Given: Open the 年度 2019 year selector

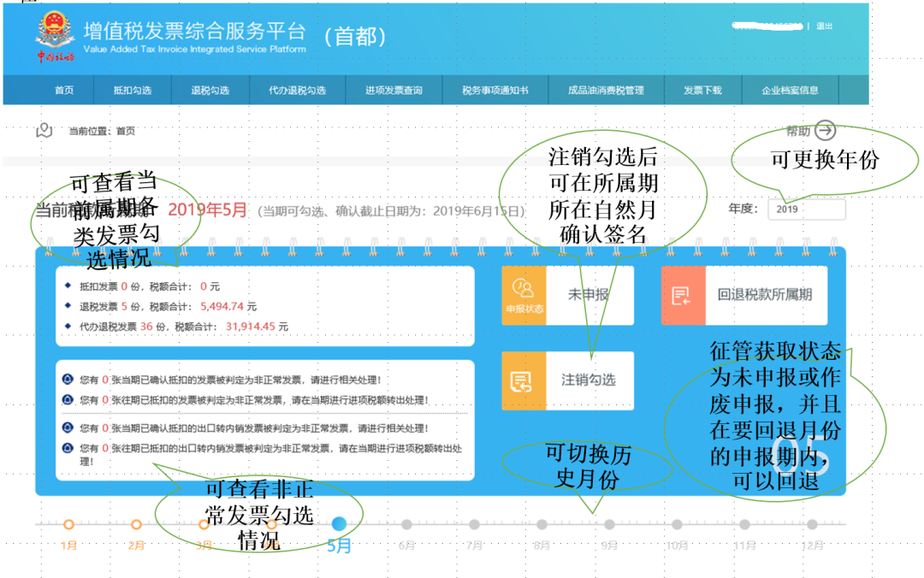Looking at the screenshot, I should (x=806, y=209).
